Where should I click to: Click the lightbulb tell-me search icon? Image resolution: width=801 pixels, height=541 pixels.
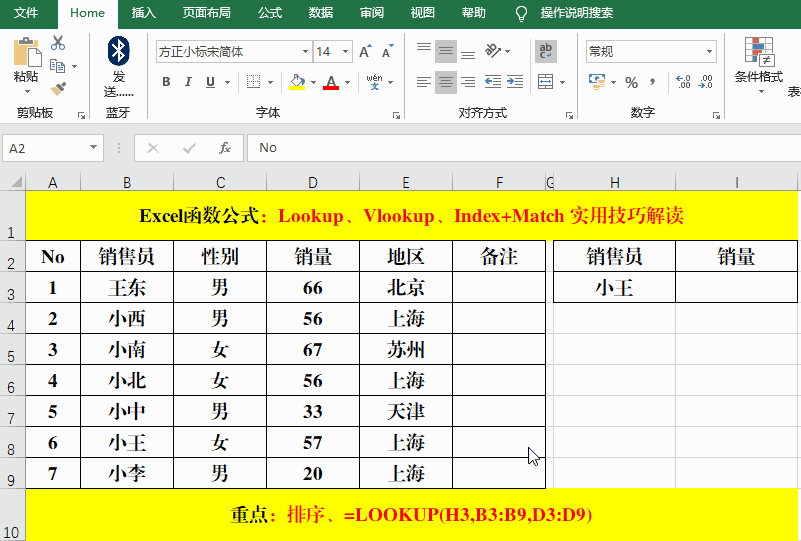click(x=521, y=13)
